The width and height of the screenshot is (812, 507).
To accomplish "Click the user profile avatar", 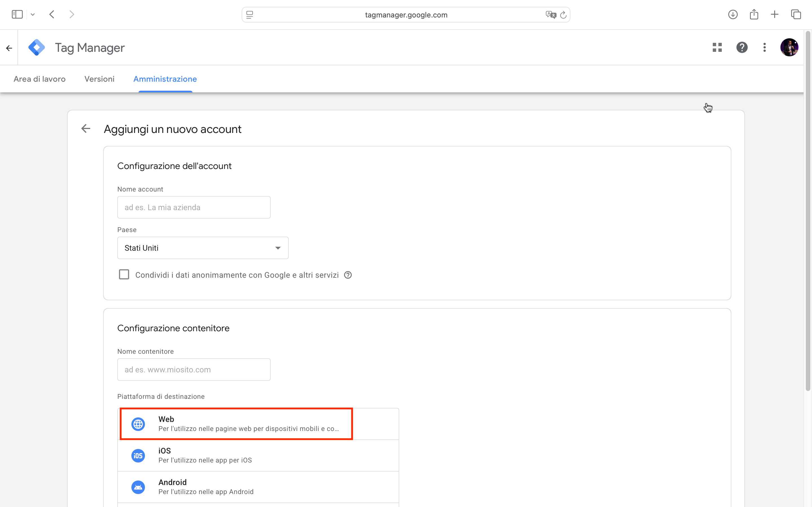I will pos(789,48).
